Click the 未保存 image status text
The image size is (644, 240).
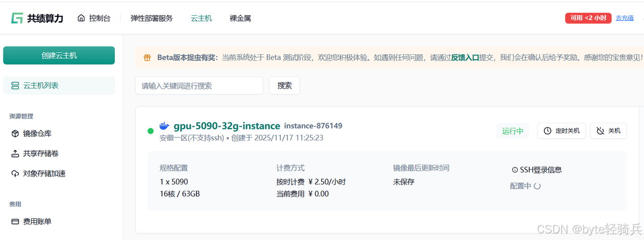tap(404, 182)
